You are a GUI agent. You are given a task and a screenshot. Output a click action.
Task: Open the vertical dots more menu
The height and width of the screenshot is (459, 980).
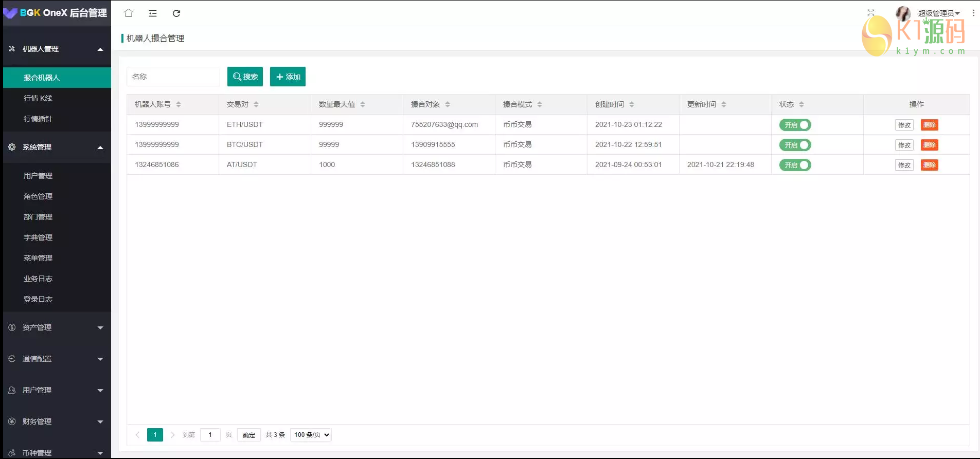(x=974, y=13)
